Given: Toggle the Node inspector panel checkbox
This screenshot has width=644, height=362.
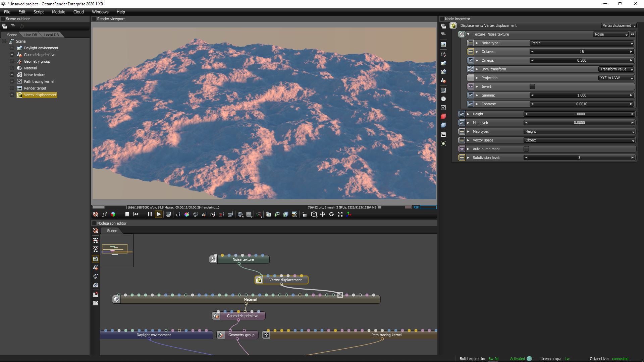Looking at the screenshot, I should coord(442,19).
